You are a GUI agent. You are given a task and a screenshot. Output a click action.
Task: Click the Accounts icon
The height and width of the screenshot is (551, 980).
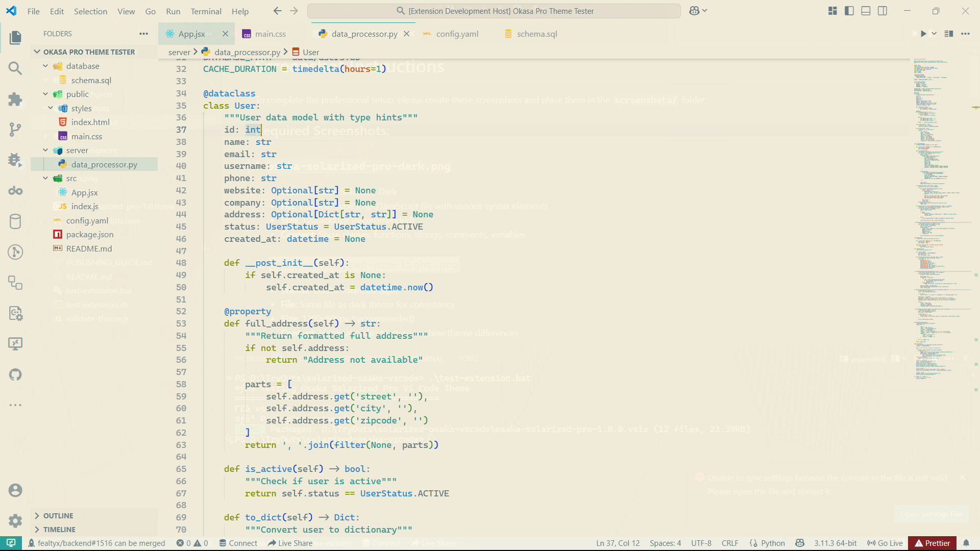point(15,490)
